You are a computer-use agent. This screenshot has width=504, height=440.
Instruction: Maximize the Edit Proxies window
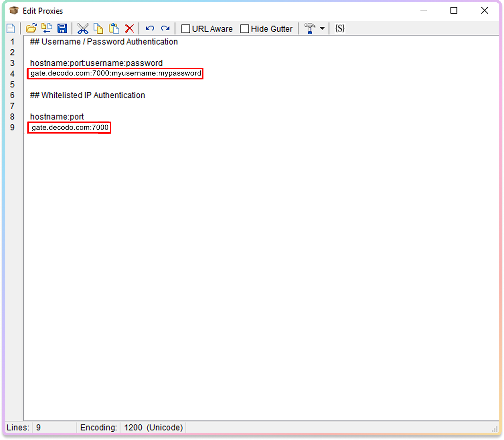[454, 11]
